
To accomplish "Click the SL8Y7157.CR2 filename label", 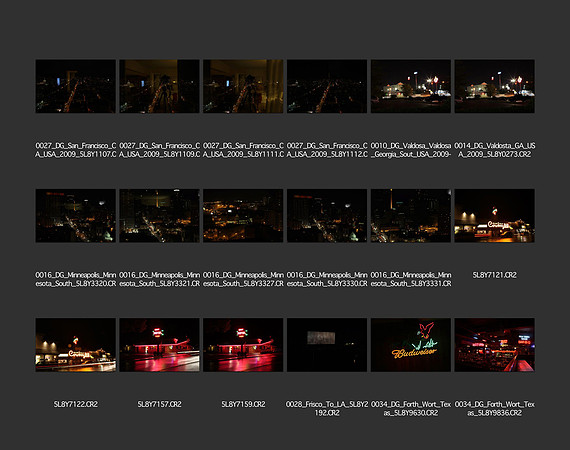I will tap(159, 404).
